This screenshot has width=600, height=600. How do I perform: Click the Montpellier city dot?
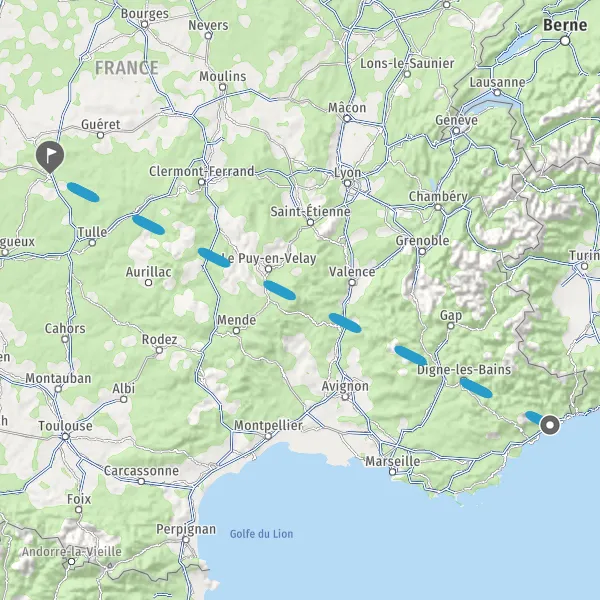click(269, 436)
